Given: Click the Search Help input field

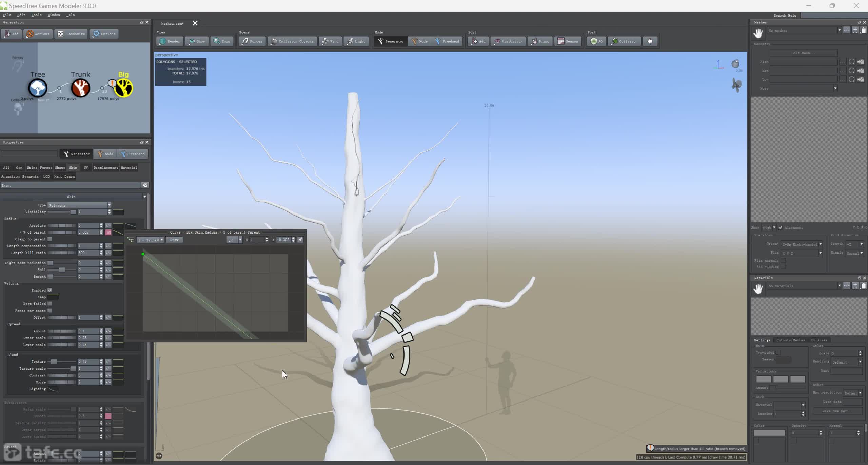Looking at the screenshot, I should (x=834, y=16).
